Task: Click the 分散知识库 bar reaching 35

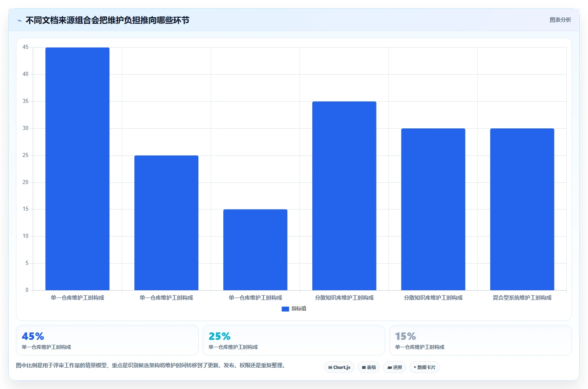Action: (x=344, y=196)
